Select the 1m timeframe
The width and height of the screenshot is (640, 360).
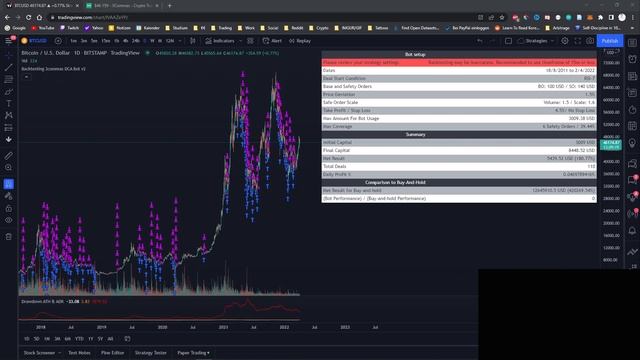73,41
